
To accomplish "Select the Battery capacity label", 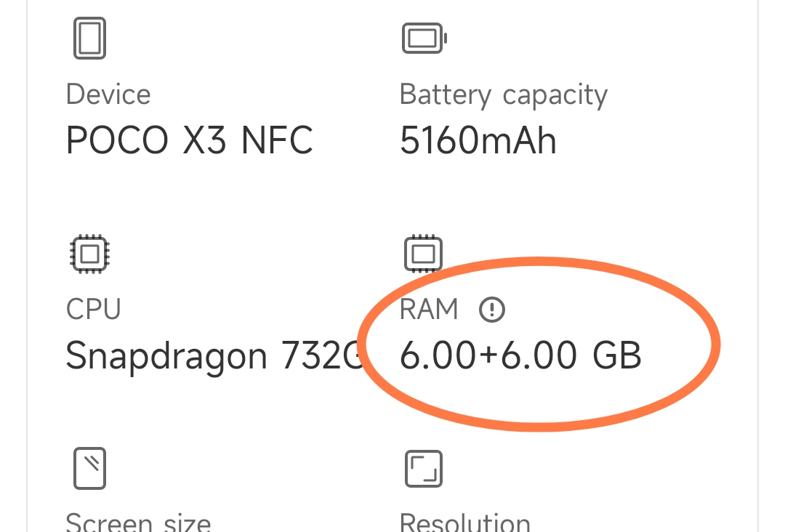I will [x=503, y=95].
